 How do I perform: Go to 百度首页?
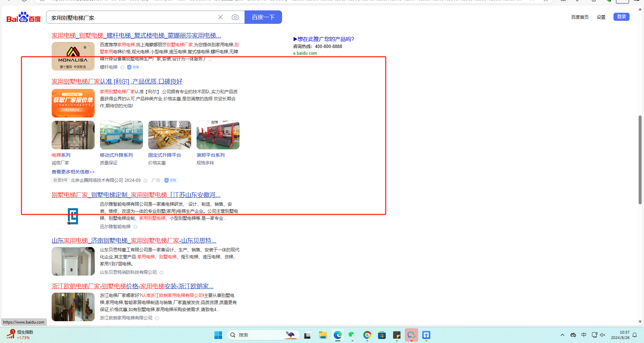click(x=580, y=17)
